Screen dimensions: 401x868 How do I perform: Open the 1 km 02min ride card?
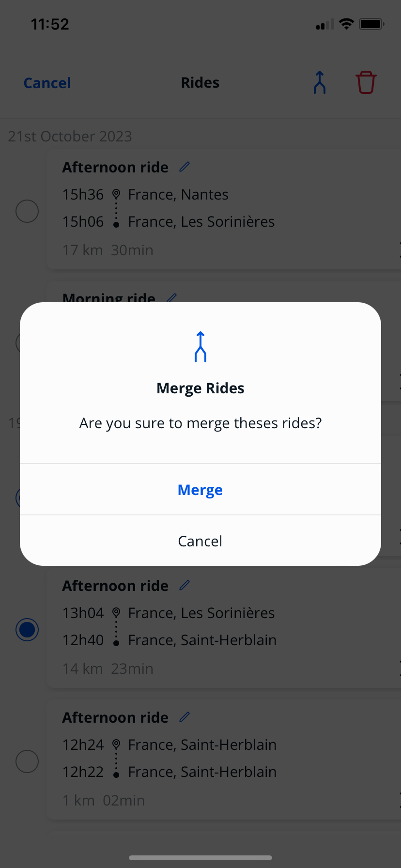[x=223, y=775]
